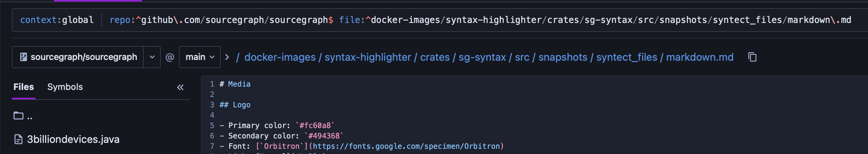Click the '# Media' heading line
This screenshot has height=154, width=868.
pos(235,84)
